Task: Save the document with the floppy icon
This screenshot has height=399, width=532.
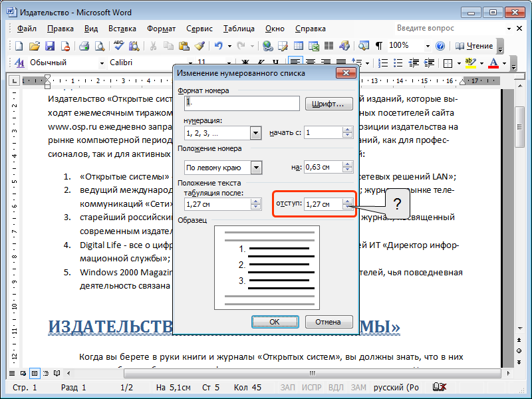Action: click(x=50, y=46)
